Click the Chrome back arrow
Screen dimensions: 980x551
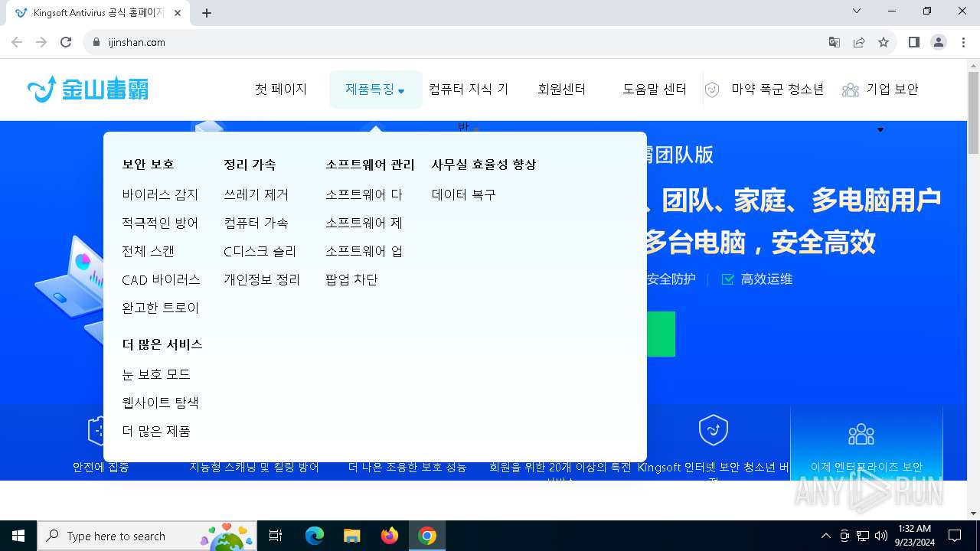pyautogui.click(x=17, y=42)
